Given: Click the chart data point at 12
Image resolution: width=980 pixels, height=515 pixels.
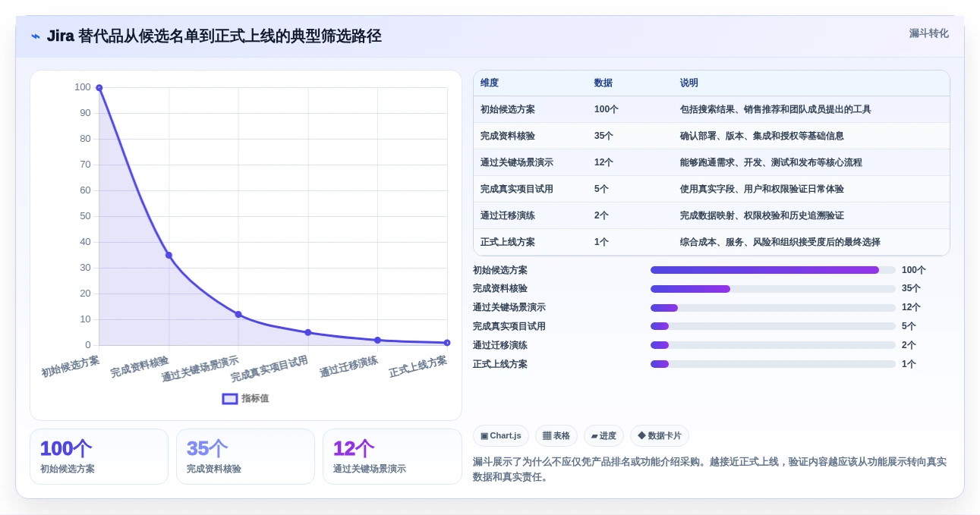Looking at the screenshot, I should 238,315.
